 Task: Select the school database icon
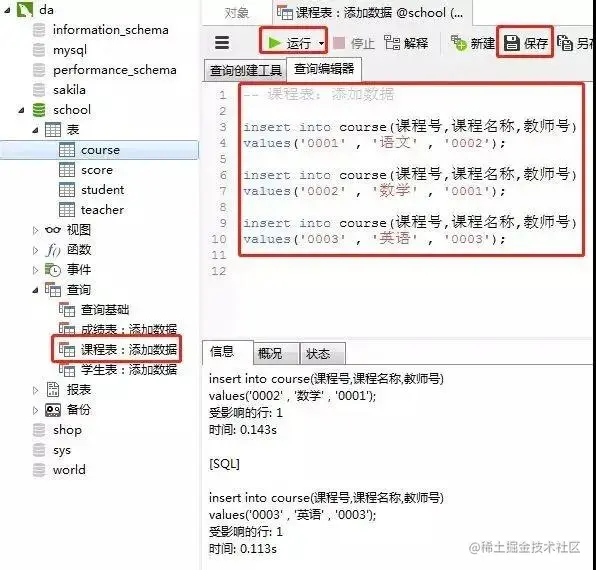pos(39,110)
